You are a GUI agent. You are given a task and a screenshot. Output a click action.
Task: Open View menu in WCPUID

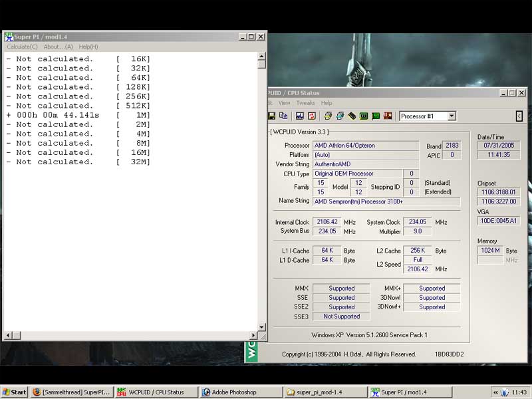(x=285, y=103)
